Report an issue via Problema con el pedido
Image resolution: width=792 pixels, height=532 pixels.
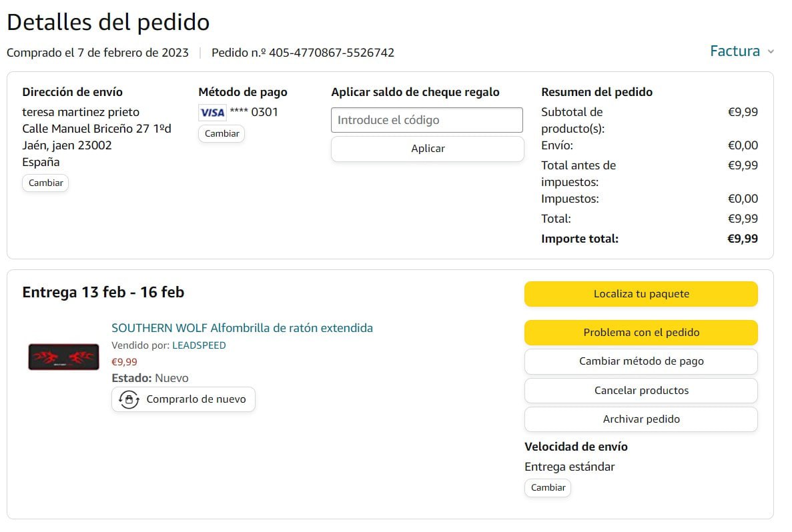coord(641,333)
